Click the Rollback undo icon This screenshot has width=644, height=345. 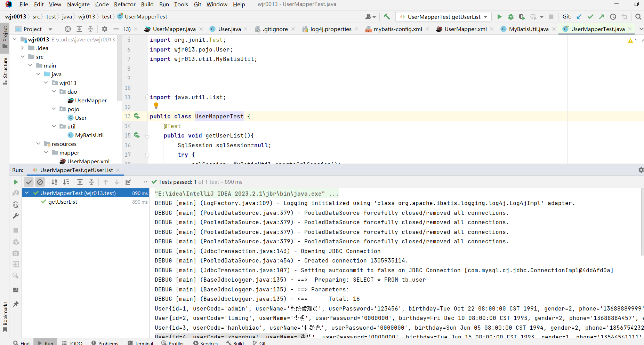click(x=625, y=17)
